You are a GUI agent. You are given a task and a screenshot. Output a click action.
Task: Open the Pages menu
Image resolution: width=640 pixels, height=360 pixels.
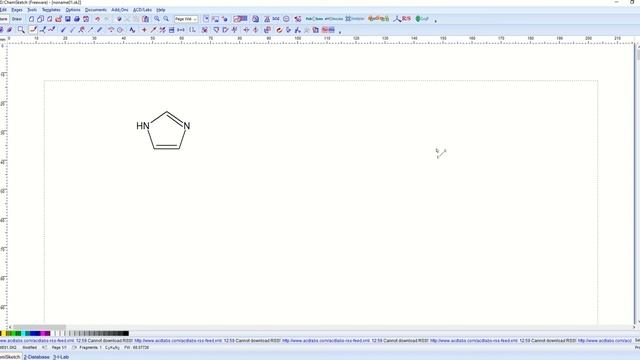pyautogui.click(x=17, y=9)
